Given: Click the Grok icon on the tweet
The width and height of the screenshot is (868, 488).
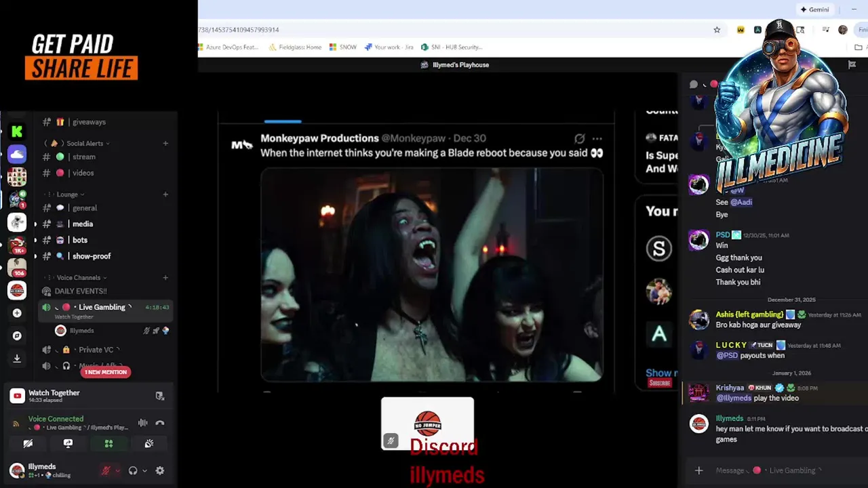Looking at the screenshot, I should pyautogui.click(x=579, y=138).
